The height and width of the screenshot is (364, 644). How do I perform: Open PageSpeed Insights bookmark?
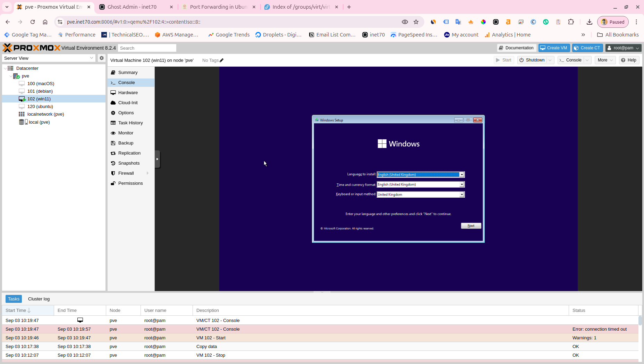[414, 35]
